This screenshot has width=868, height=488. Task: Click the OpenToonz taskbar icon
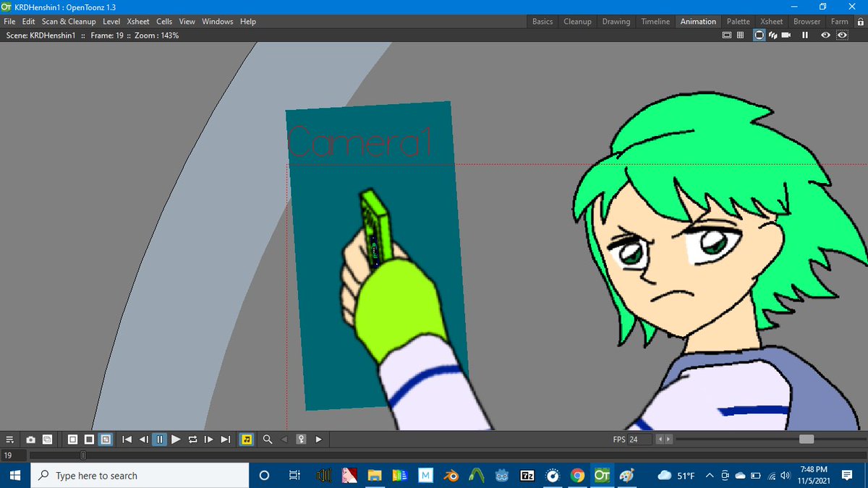602,476
